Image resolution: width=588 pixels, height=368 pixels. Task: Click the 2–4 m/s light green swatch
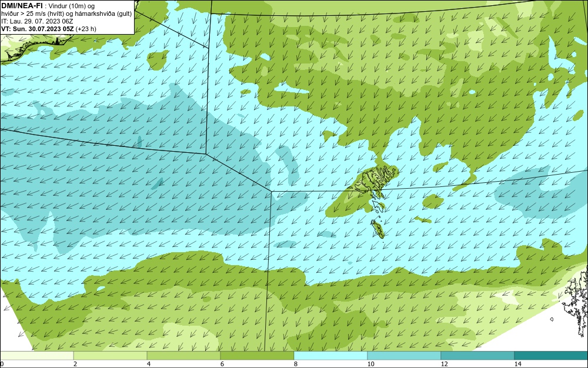(111, 356)
